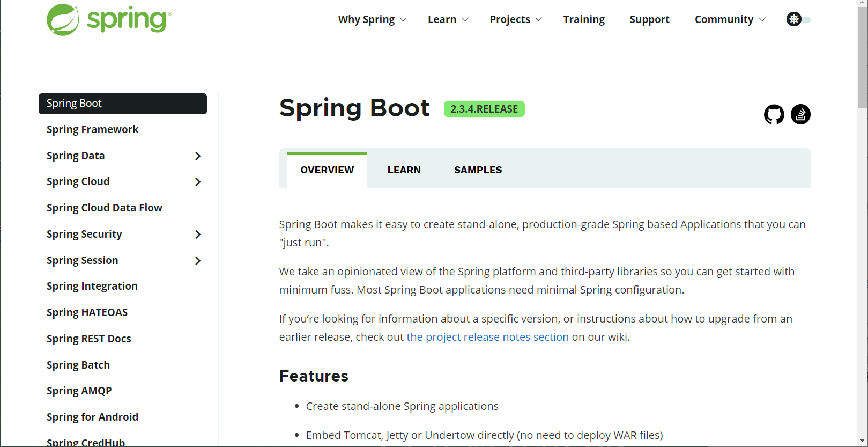
Task: Open Spring Data project link
Action: tap(76, 156)
